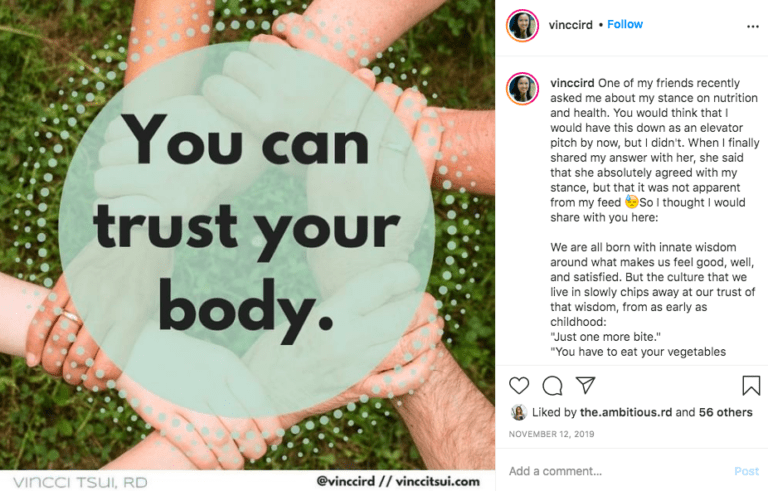The width and height of the screenshot is (768, 491).
Task: Open the November 12, 2019 timestamp
Action: (552, 434)
